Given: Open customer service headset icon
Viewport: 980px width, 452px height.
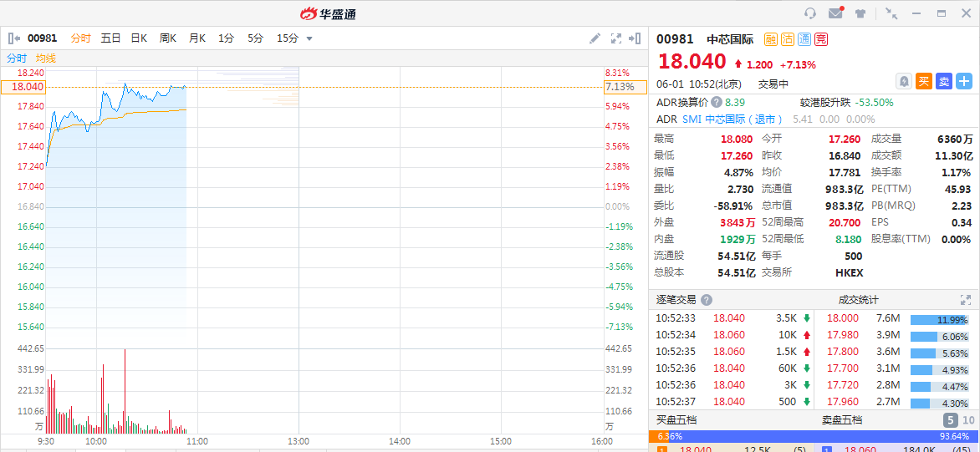Looking at the screenshot, I should [809, 13].
